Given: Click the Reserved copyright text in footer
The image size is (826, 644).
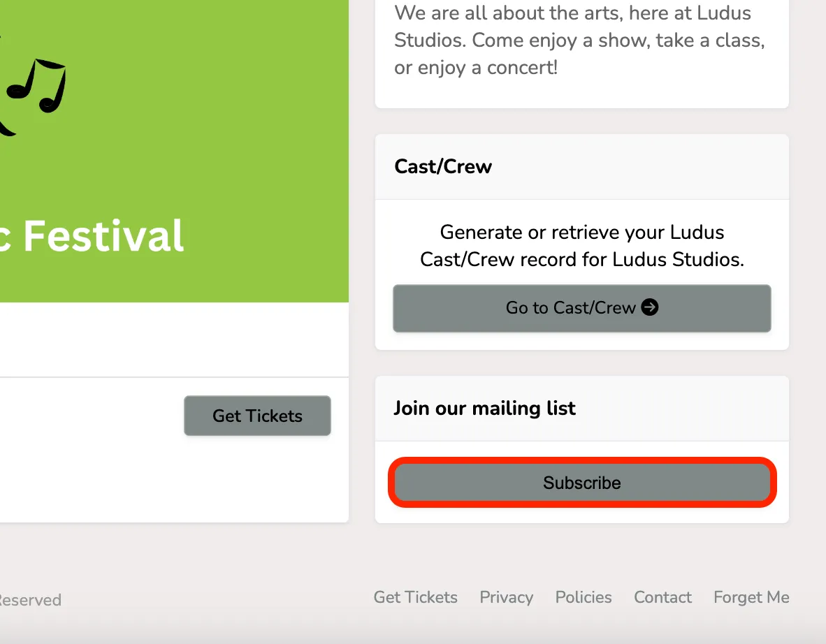Looking at the screenshot, I should click(x=31, y=600).
